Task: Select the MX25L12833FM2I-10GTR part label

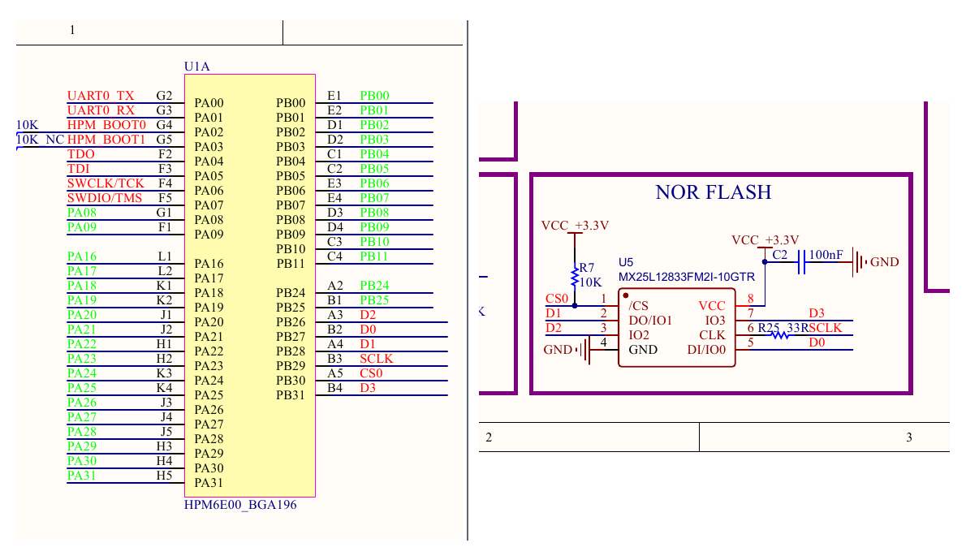Action: 686,278
